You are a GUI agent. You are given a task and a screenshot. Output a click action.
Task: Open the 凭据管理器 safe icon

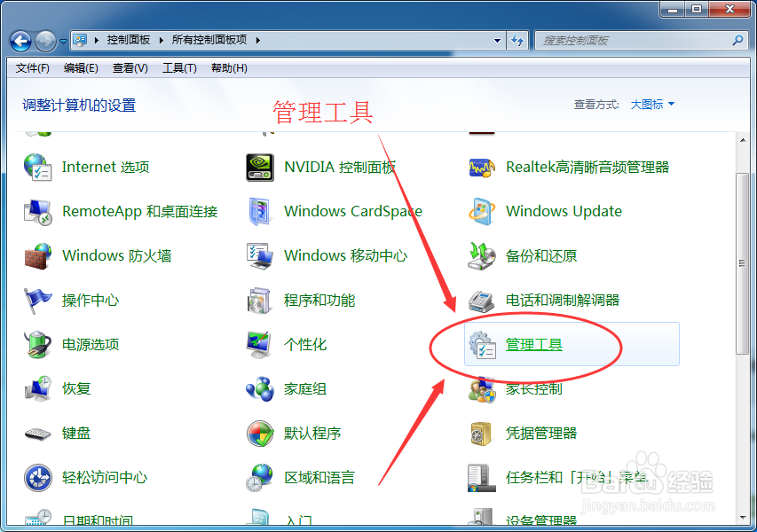point(482,434)
